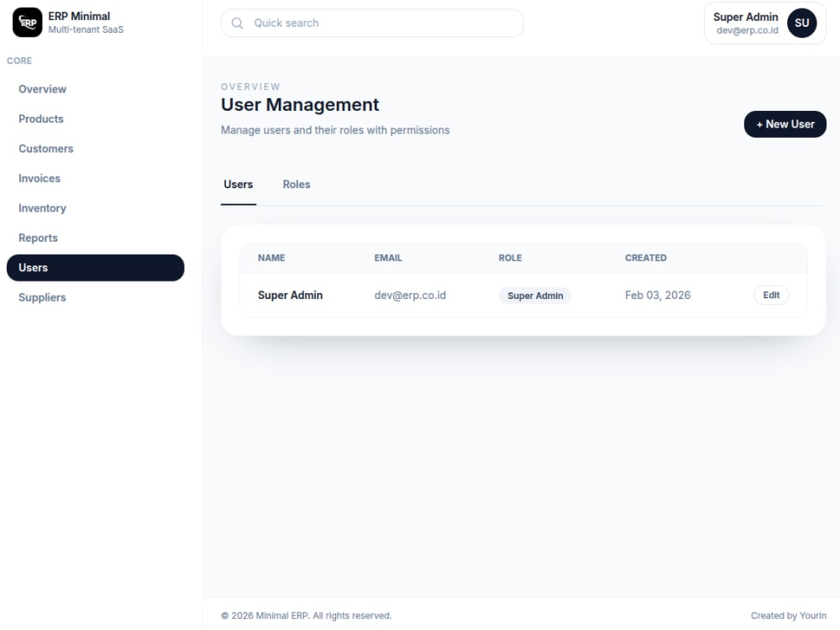Image resolution: width=840 pixels, height=630 pixels.
Task: Open Overview in the sidebar
Action: [96, 90]
